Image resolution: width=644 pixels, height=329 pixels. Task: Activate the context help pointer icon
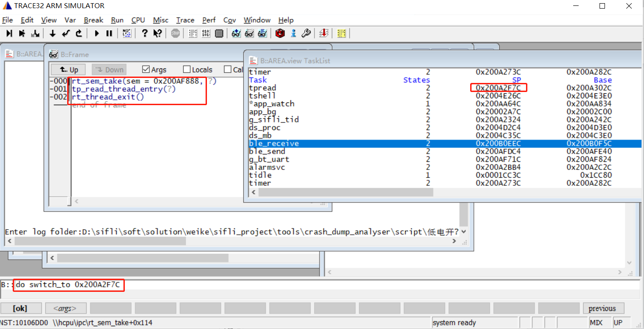157,33
